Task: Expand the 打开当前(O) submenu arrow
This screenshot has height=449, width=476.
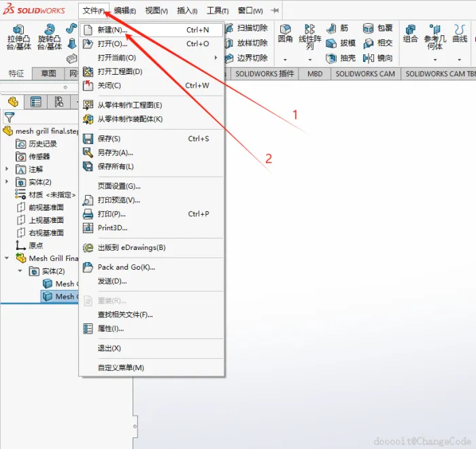Action: tap(216, 57)
